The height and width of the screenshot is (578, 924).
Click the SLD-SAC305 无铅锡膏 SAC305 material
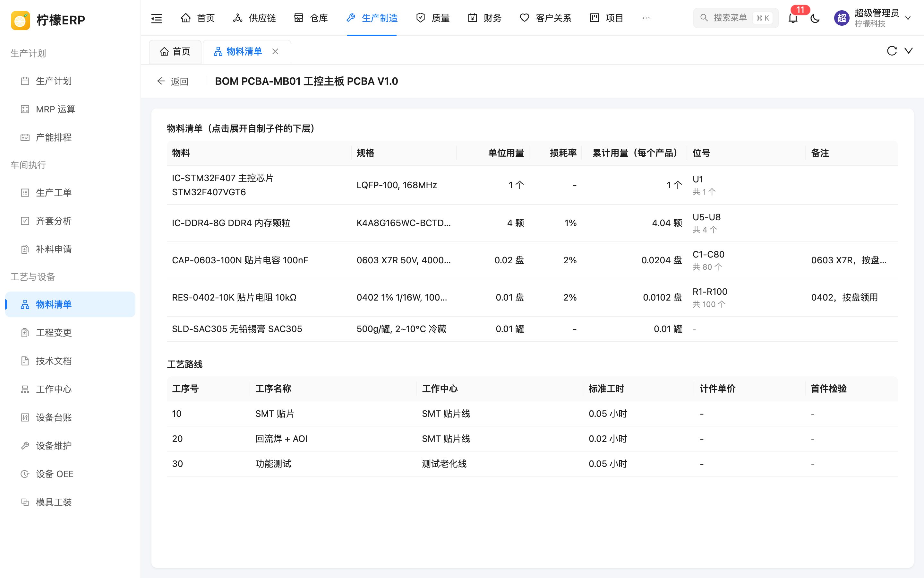tap(237, 329)
